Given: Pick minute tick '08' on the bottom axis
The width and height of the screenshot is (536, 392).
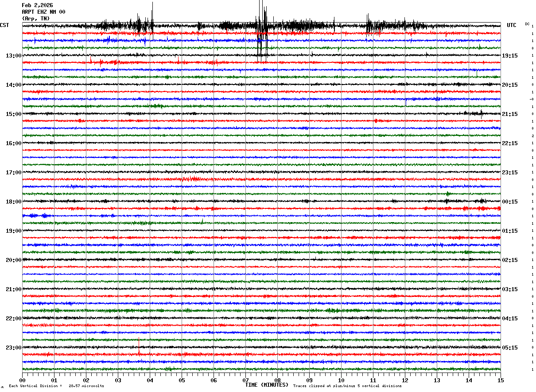Looking at the screenshot, I should [277, 380].
